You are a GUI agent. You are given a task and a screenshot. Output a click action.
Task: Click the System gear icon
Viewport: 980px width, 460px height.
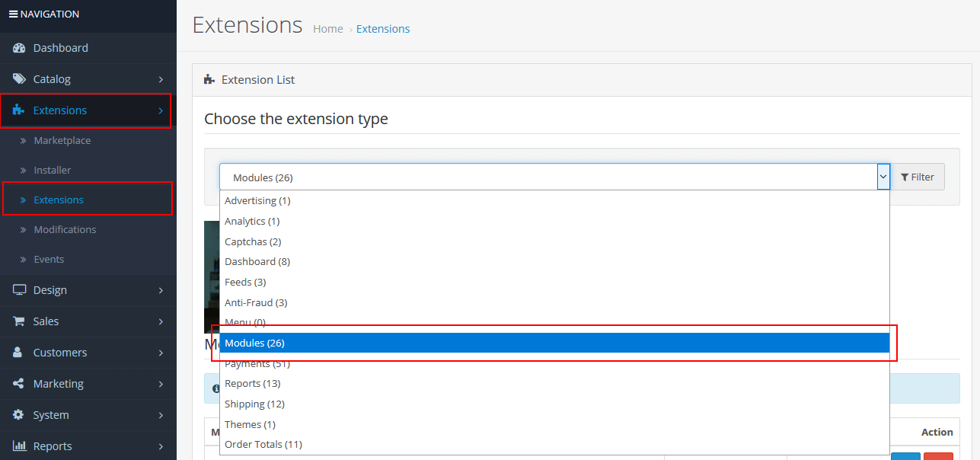[x=19, y=415]
